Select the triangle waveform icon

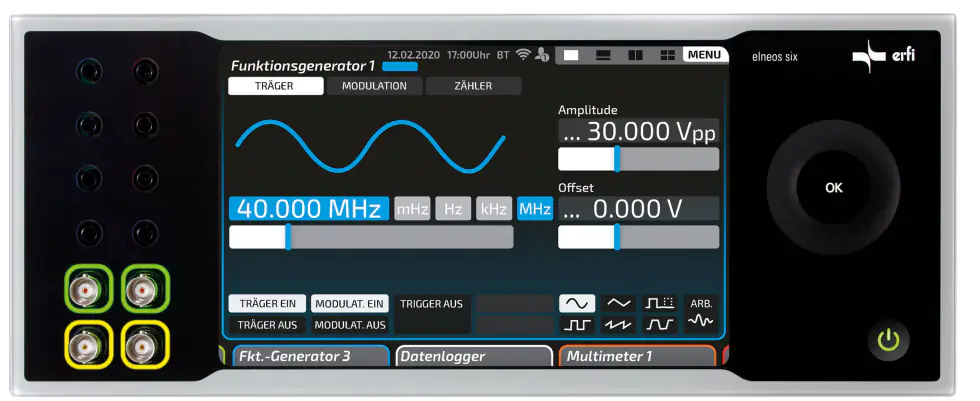[620, 303]
